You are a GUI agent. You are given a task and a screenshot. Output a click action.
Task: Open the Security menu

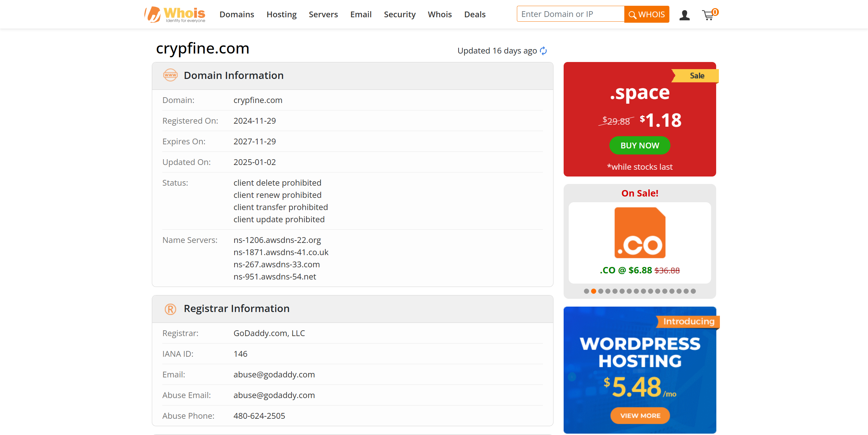click(x=400, y=15)
